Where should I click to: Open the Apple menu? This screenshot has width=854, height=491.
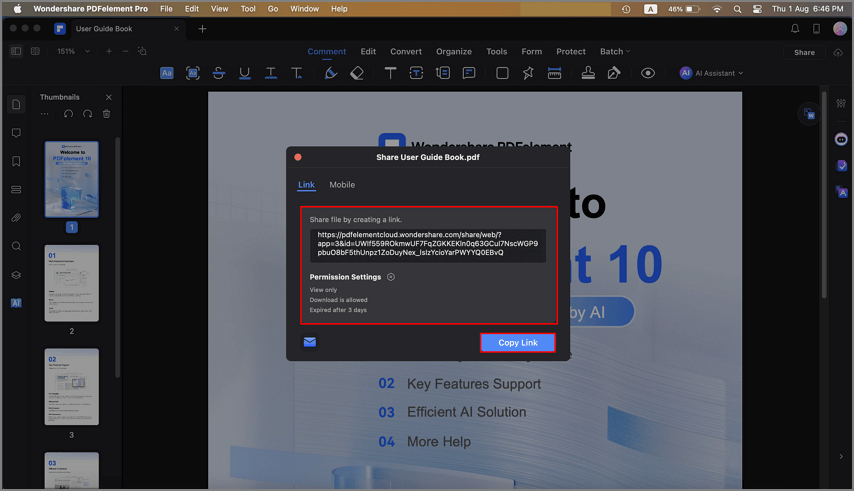coord(17,9)
